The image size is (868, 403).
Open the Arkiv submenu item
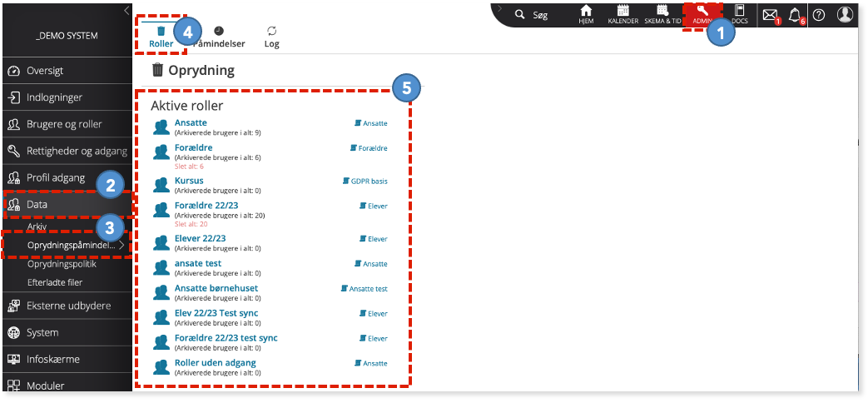(x=37, y=226)
